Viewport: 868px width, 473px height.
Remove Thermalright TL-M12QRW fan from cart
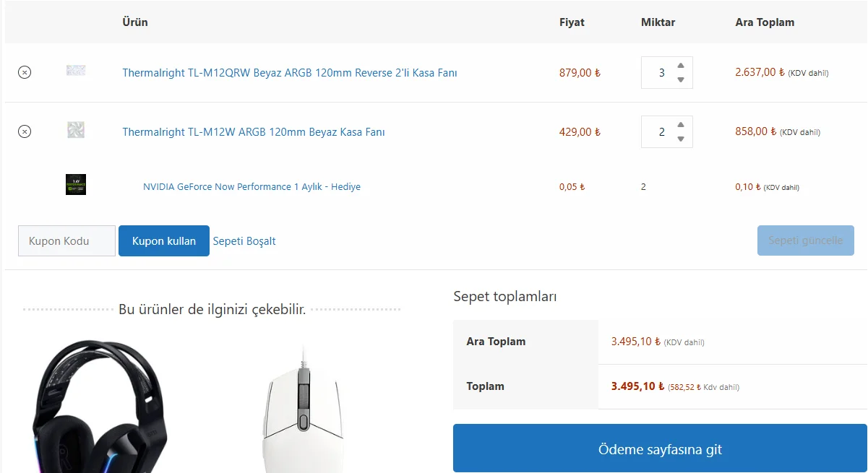25,72
